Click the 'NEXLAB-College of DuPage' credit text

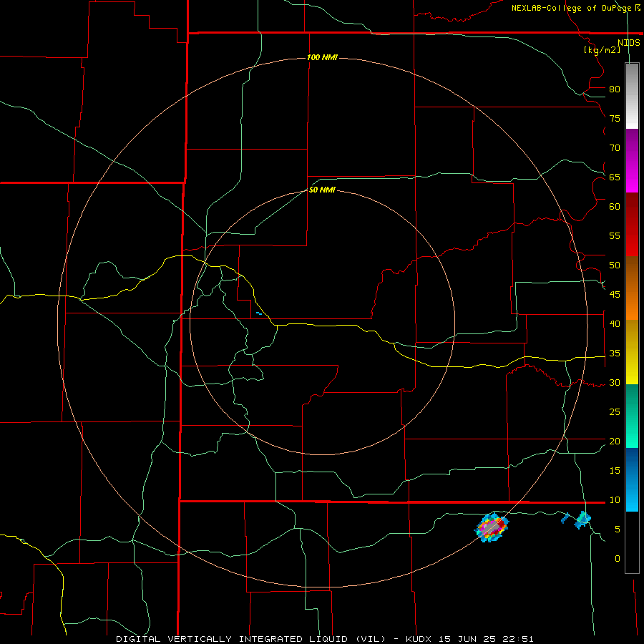tap(571, 8)
